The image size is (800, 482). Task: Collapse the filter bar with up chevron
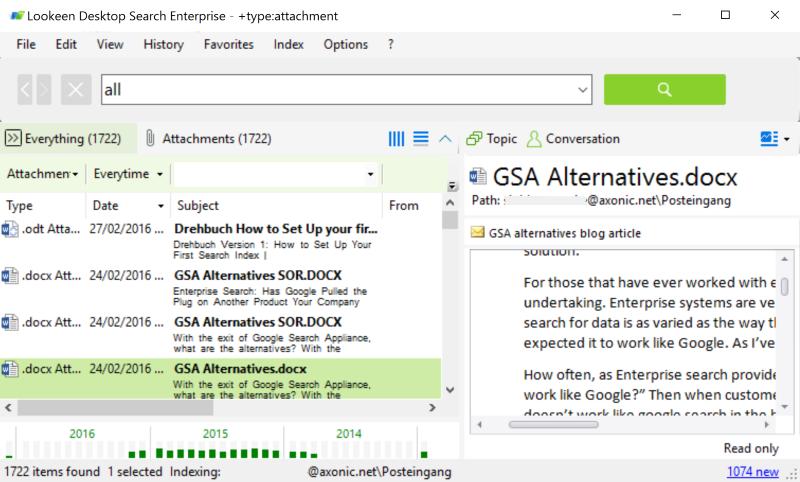coord(446,138)
